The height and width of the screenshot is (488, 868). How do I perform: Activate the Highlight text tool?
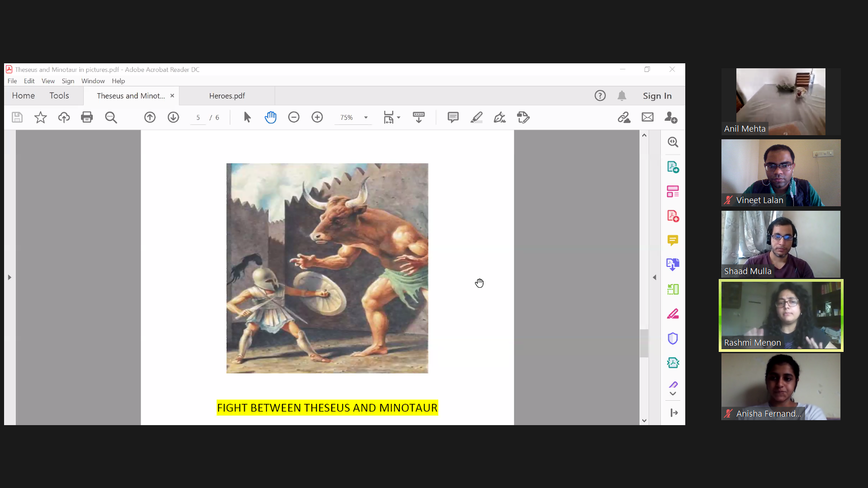click(x=476, y=118)
